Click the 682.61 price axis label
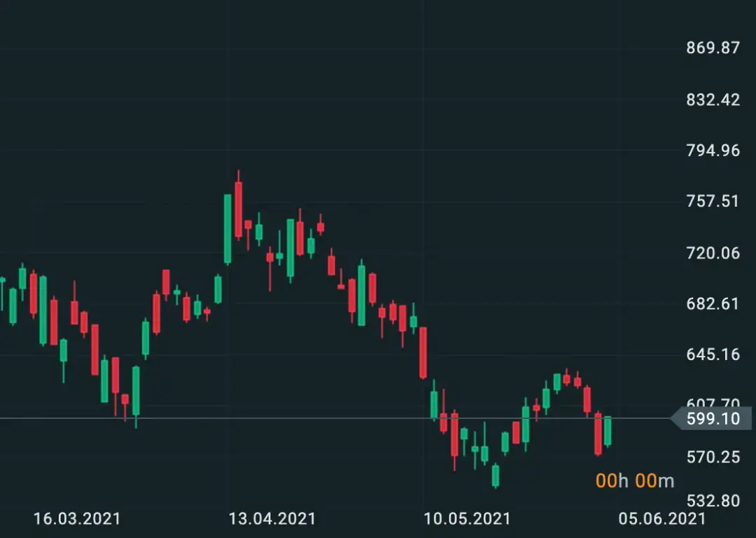 tap(713, 304)
